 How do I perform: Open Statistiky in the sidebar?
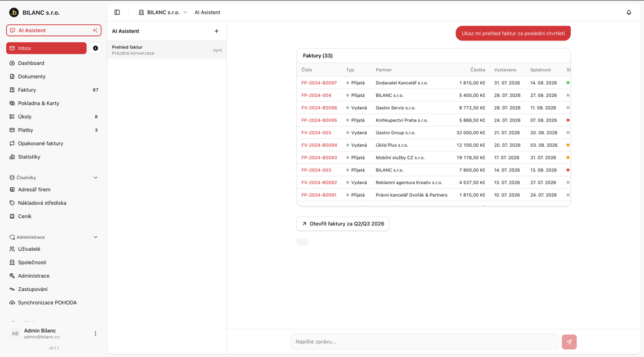[54, 157]
